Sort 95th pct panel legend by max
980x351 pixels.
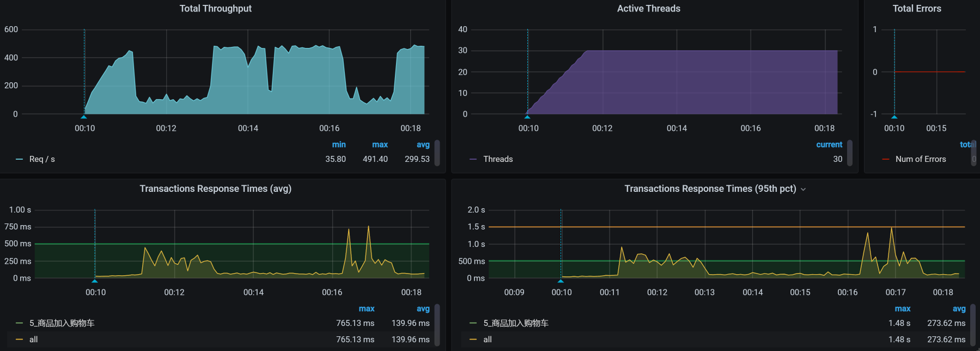click(902, 308)
